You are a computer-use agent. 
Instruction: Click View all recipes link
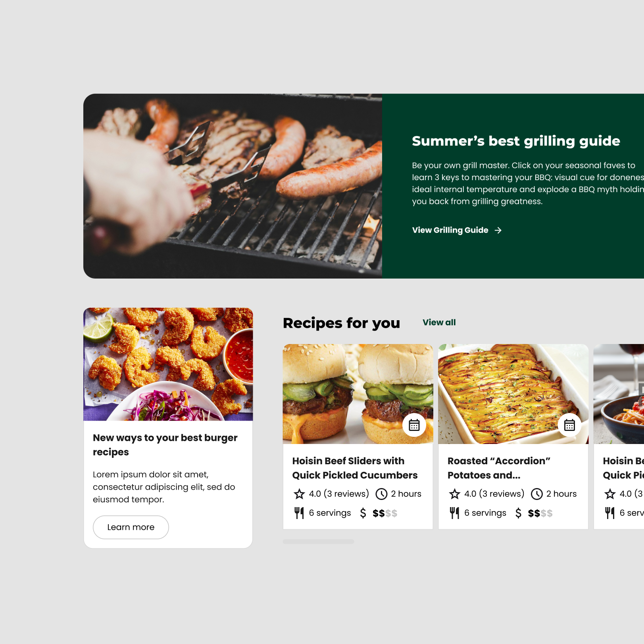coord(439,322)
